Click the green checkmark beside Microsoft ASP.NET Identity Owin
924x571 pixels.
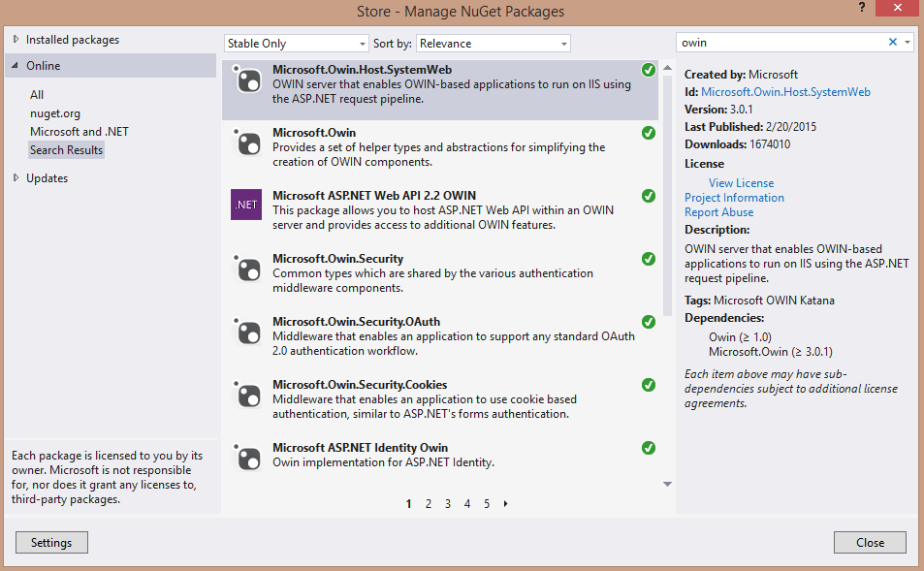(x=648, y=448)
